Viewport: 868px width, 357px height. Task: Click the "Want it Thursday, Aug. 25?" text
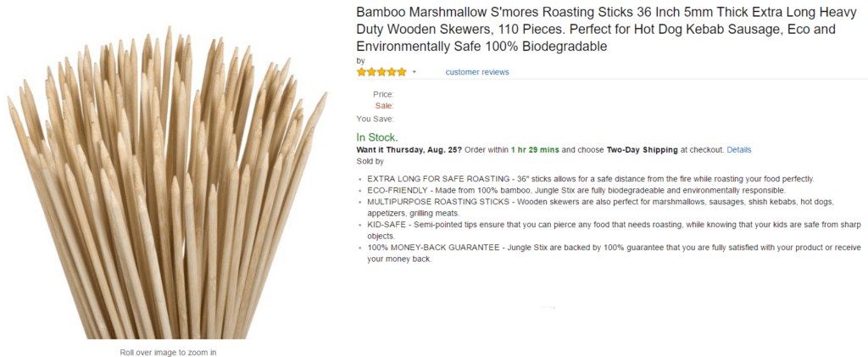pyautogui.click(x=409, y=150)
